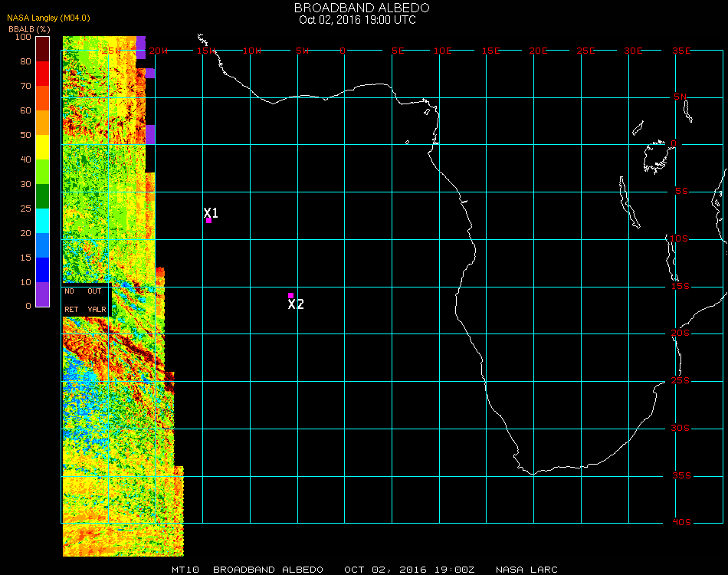Click the purple 0-10% color bar segment
The width and height of the screenshot is (728, 575).
[x=43, y=294]
